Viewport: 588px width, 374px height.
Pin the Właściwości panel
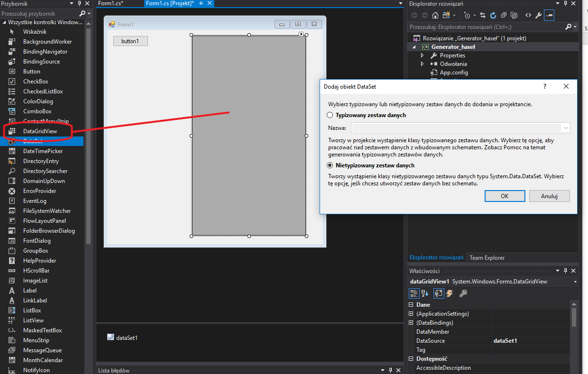tap(565, 271)
